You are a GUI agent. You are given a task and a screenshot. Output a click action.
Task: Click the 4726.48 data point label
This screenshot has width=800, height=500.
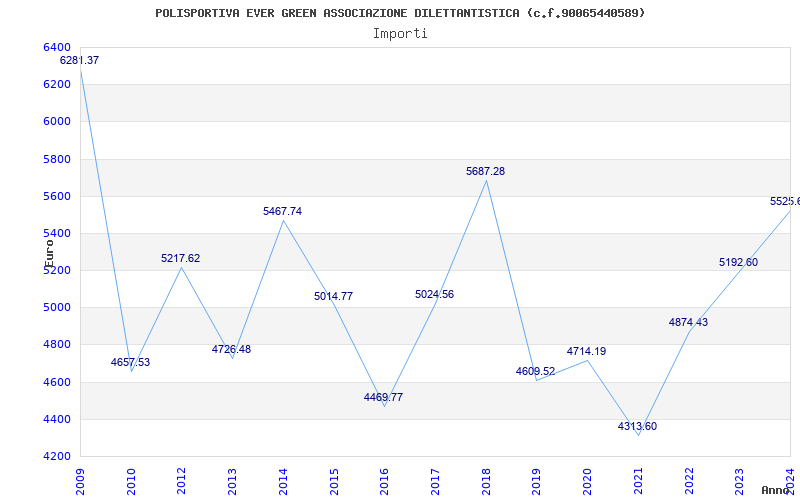(x=232, y=349)
